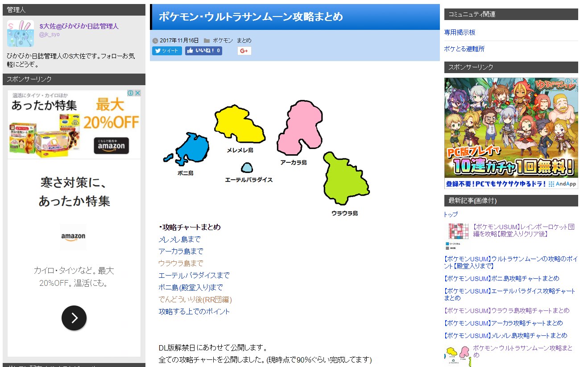Open the ポケモン category link
The image size is (588, 367).
(223, 41)
